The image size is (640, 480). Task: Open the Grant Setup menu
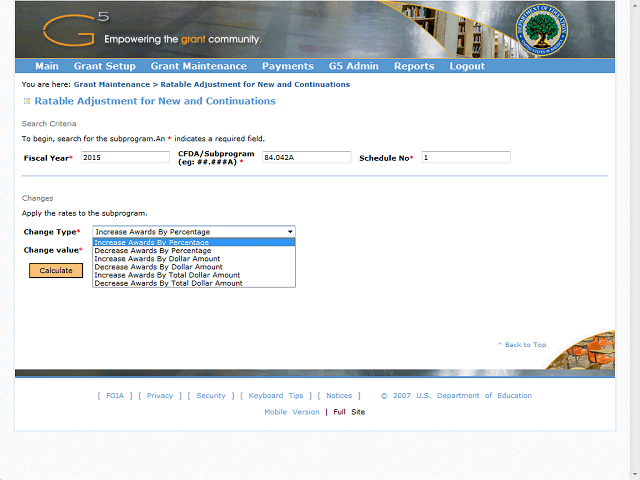coord(104,66)
